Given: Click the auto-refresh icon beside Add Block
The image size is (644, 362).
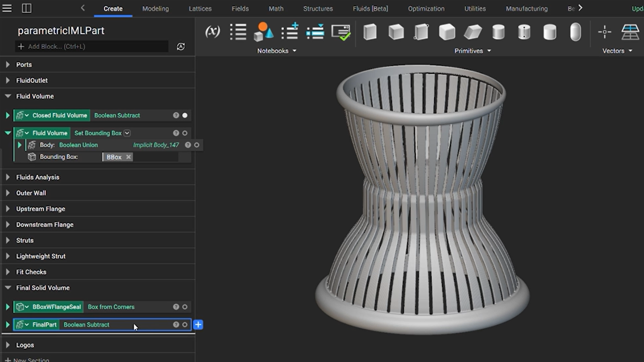Looking at the screenshot, I should (x=181, y=47).
